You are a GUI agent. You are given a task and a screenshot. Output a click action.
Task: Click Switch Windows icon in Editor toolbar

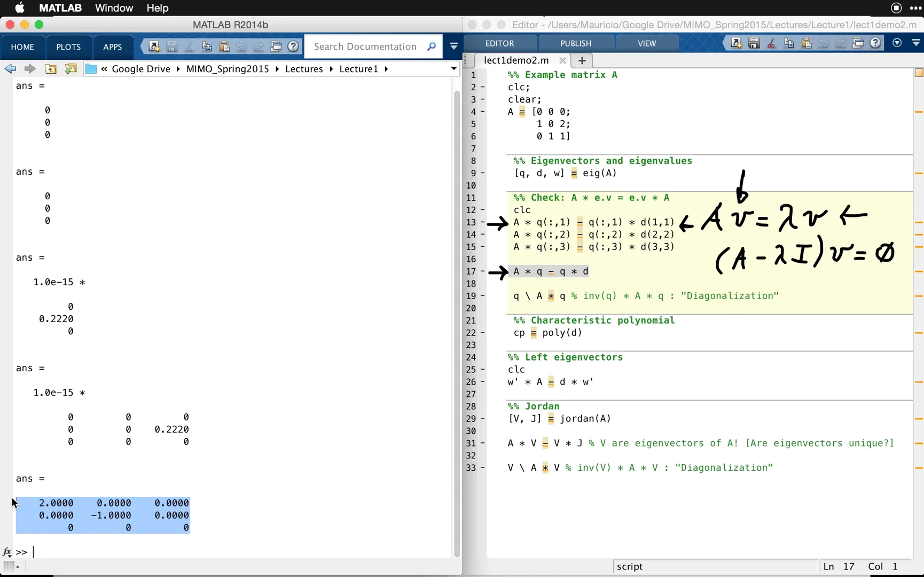pyautogui.click(x=858, y=43)
